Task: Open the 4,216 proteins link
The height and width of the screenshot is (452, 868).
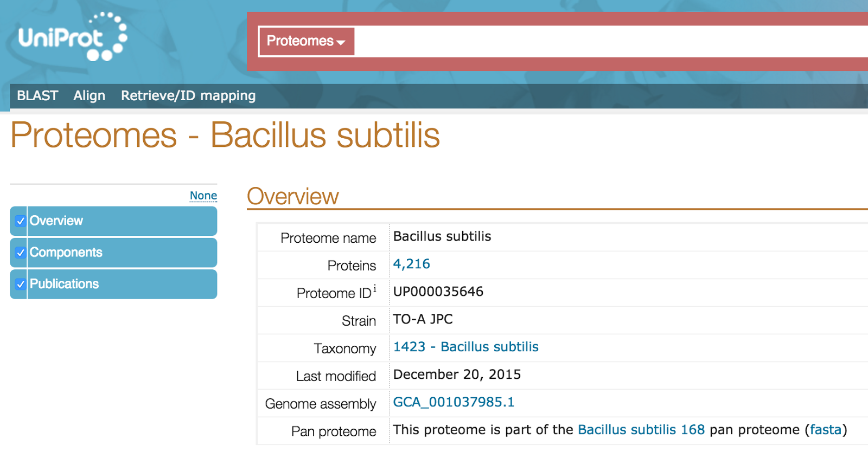Action: coord(411,264)
